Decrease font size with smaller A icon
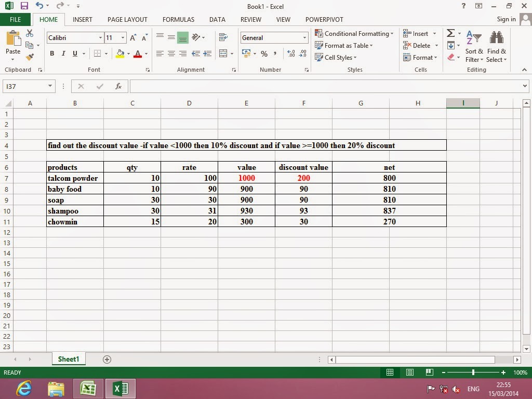 pyautogui.click(x=144, y=37)
